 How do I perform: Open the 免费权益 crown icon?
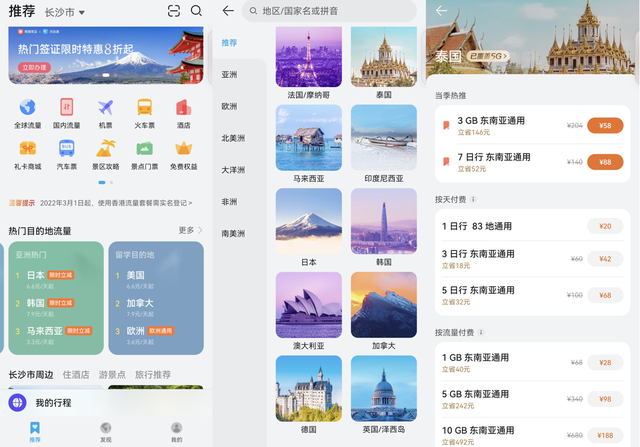183,148
